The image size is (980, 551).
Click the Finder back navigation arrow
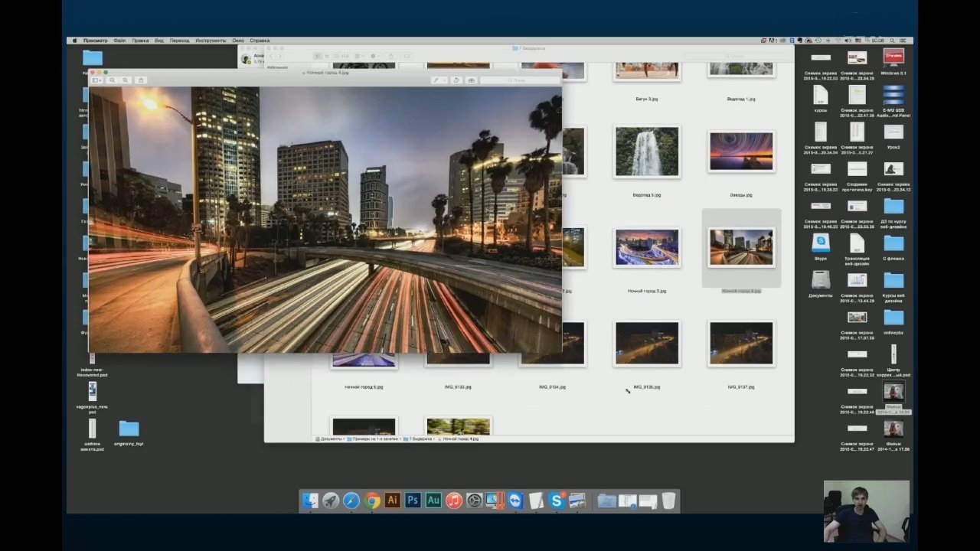(x=271, y=56)
